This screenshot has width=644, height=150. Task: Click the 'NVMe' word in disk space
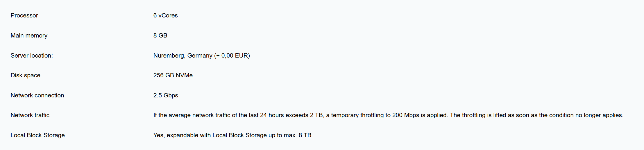[x=184, y=75]
